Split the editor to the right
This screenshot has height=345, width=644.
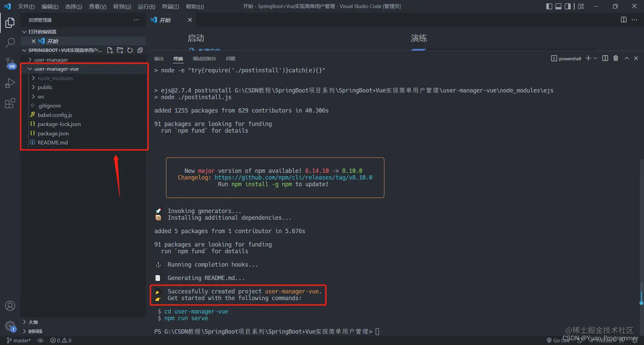point(624,20)
